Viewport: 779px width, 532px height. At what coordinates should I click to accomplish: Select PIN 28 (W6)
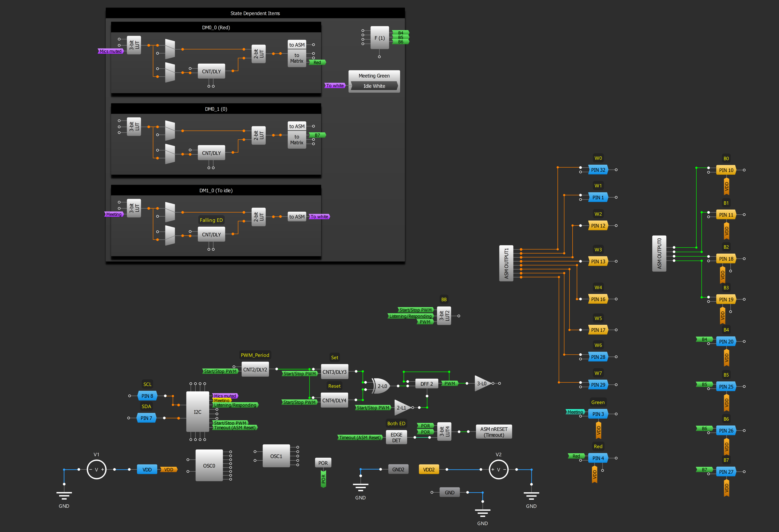point(598,357)
